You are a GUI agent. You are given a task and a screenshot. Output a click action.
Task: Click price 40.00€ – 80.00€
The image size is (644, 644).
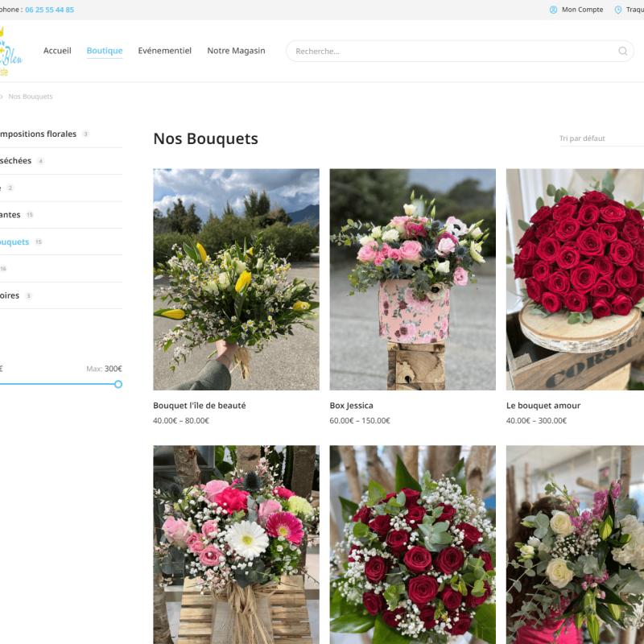click(x=181, y=420)
